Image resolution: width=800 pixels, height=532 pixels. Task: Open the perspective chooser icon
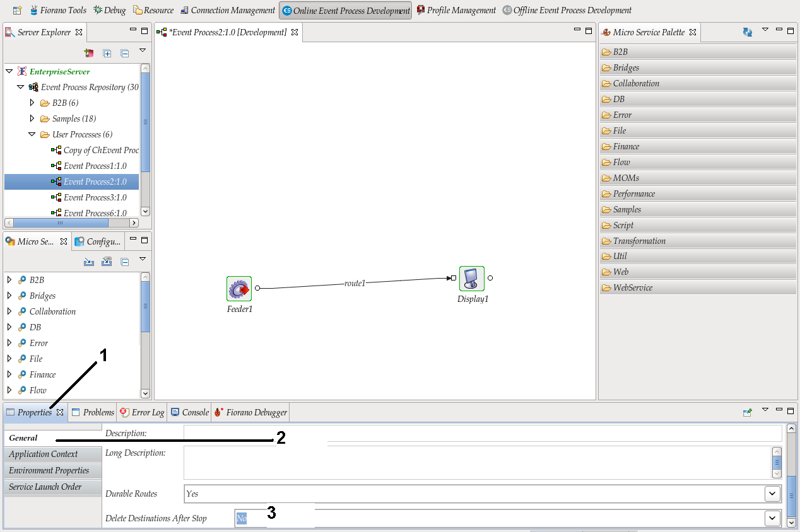tap(17, 10)
